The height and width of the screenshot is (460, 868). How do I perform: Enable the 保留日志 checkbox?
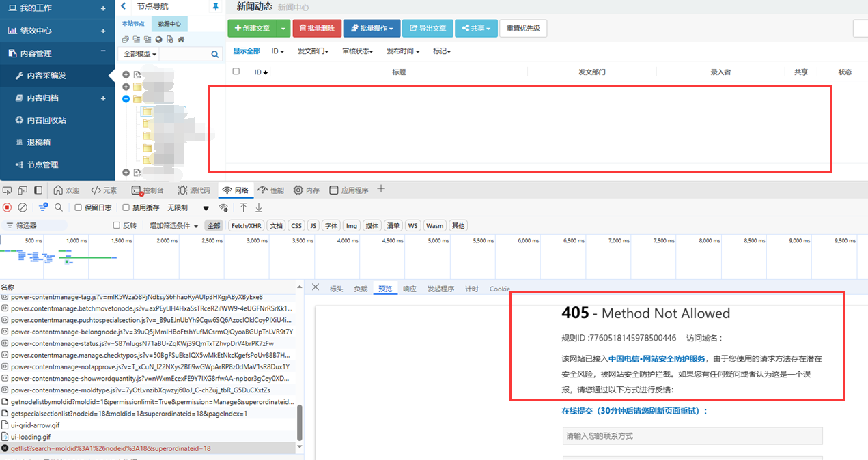click(x=78, y=207)
